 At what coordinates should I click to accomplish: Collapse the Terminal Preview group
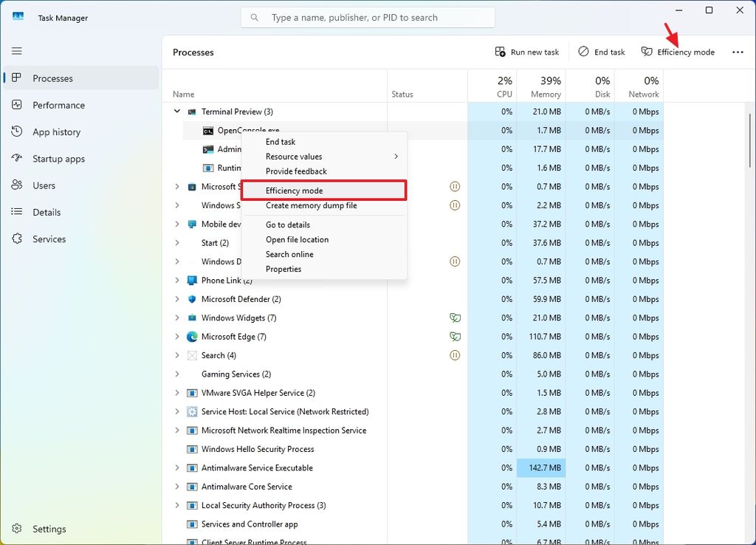click(x=177, y=112)
